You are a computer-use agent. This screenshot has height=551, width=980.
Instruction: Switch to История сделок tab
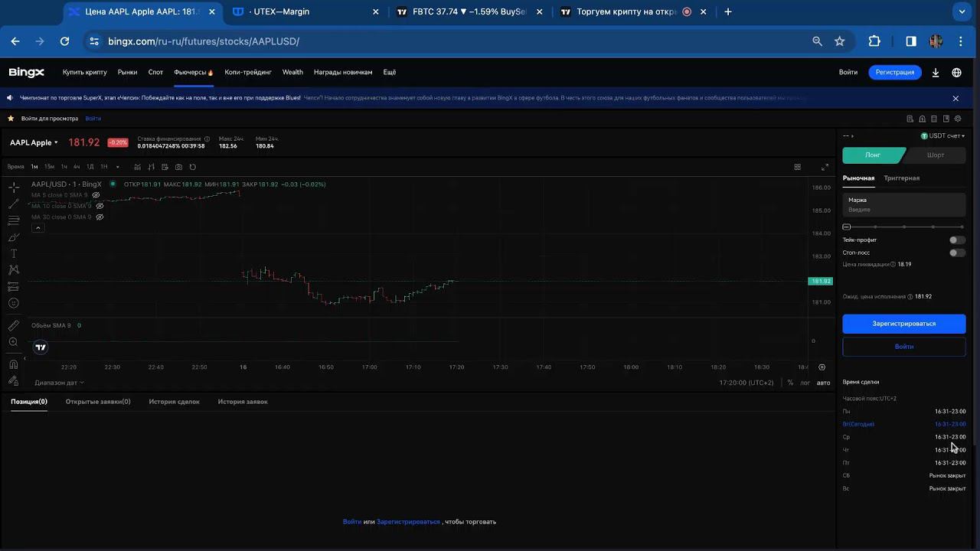[174, 402]
